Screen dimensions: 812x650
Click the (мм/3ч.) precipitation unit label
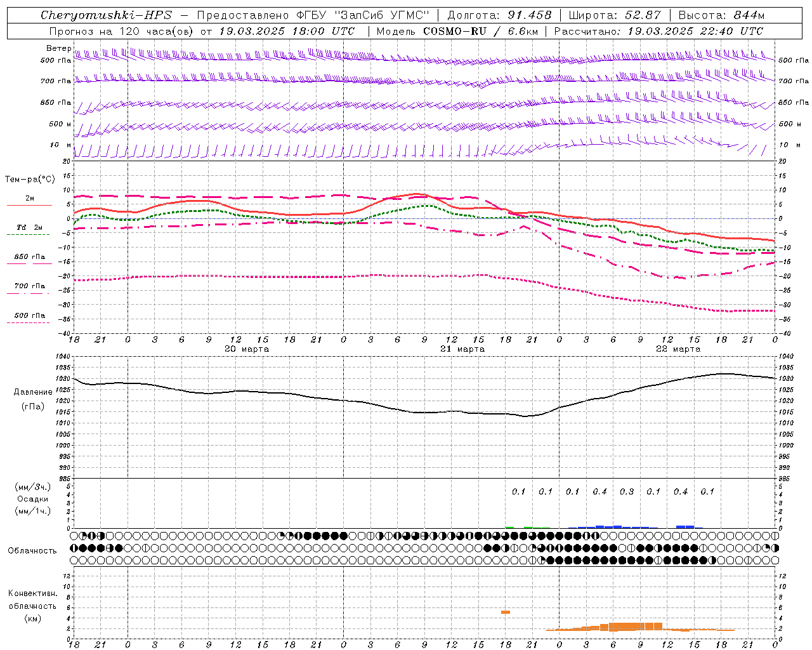(33, 487)
